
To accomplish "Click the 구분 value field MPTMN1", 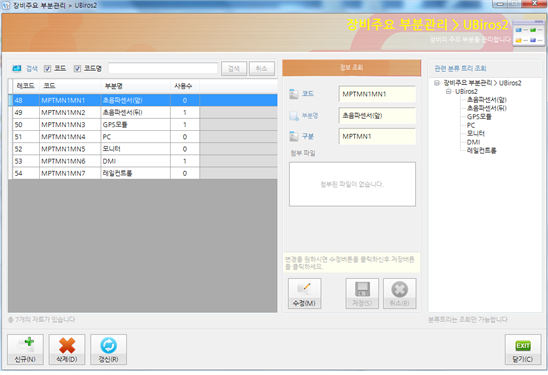I will pyautogui.click(x=377, y=136).
